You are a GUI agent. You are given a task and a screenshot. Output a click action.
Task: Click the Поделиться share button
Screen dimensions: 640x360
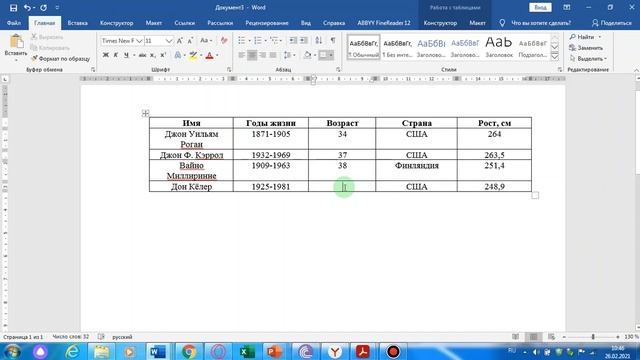coord(611,23)
